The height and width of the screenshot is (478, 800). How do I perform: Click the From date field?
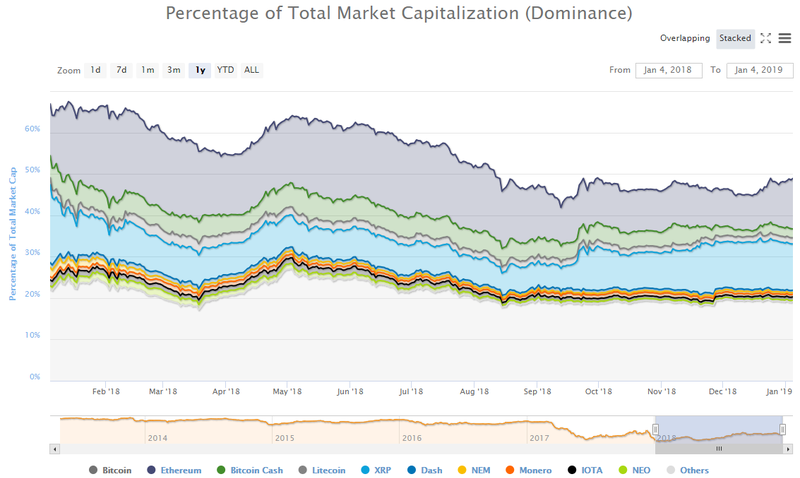pos(668,70)
